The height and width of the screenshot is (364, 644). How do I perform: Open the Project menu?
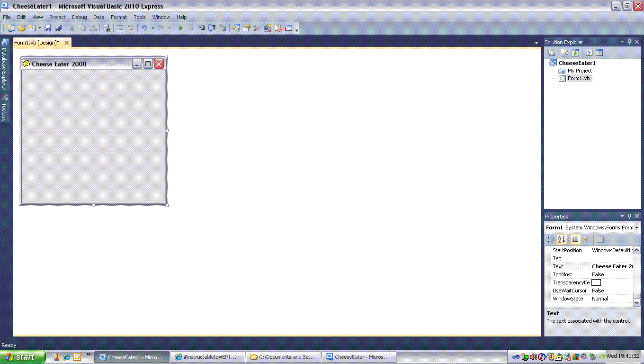pyautogui.click(x=57, y=17)
